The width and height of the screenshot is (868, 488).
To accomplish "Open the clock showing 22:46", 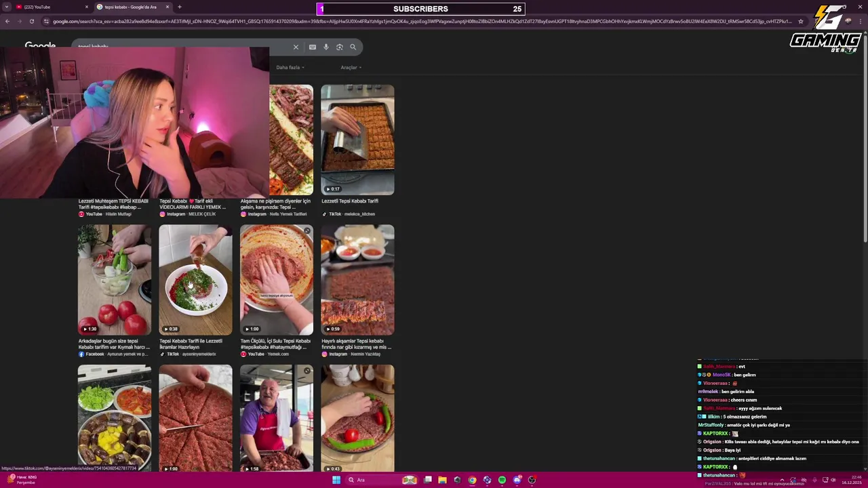I will point(852,480).
